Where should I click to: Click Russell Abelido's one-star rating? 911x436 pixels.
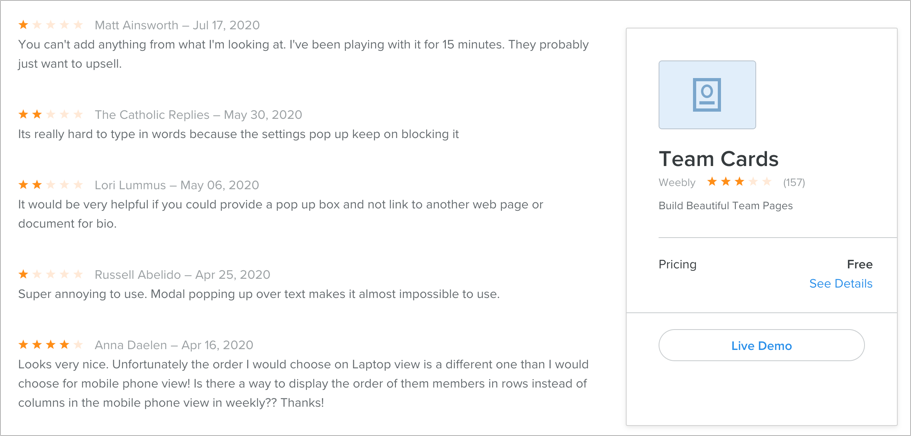pyautogui.click(x=51, y=274)
